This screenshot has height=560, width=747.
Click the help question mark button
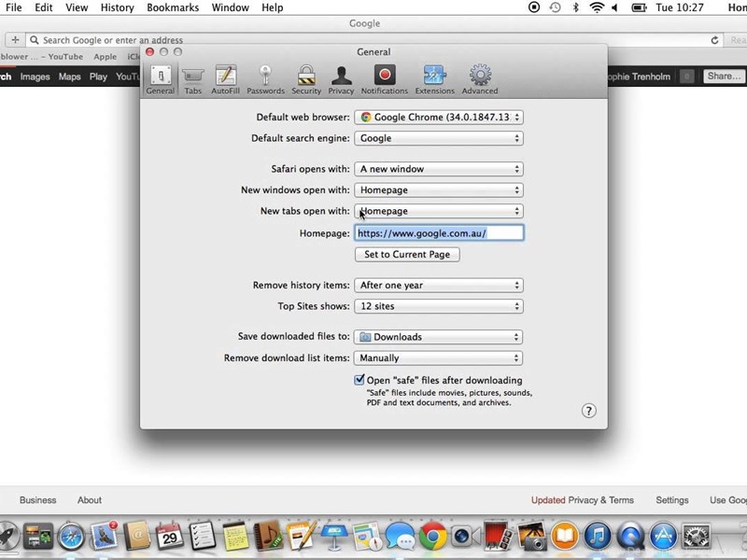pyautogui.click(x=589, y=411)
